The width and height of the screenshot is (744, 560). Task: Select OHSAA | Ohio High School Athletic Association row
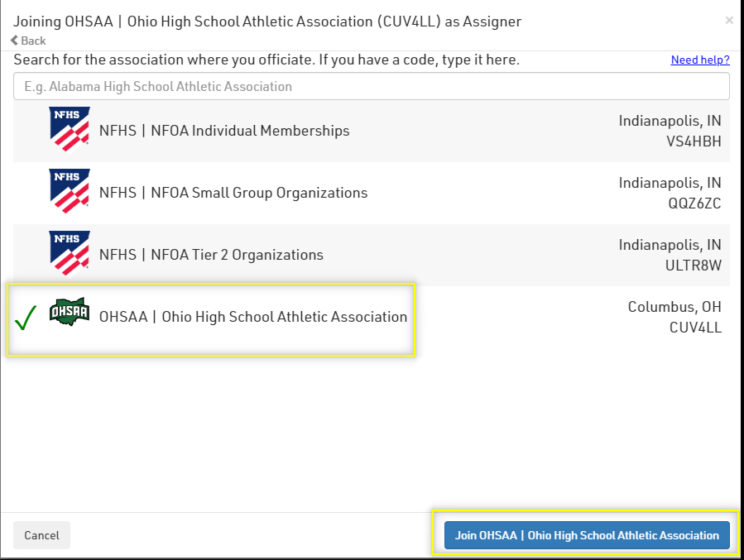pos(253,317)
